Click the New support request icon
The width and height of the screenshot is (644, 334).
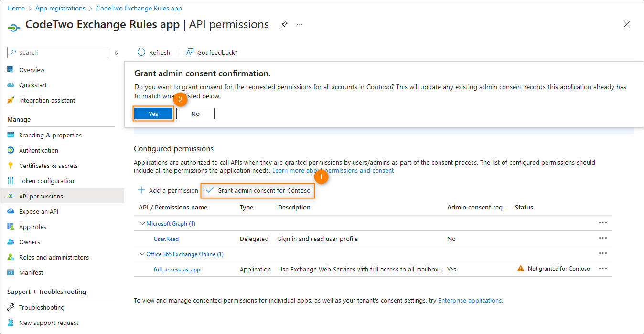(x=11, y=323)
